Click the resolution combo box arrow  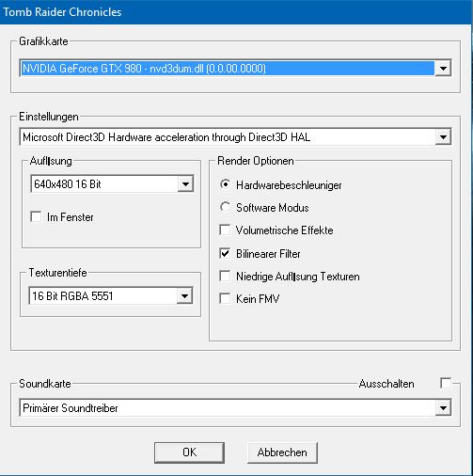tap(185, 183)
